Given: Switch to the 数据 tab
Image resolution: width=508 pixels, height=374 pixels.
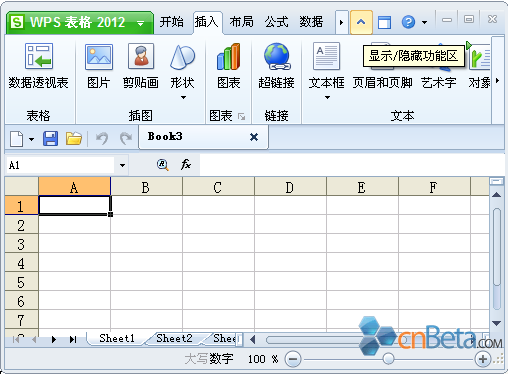Looking at the screenshot, I should click(x=311, y=22).
